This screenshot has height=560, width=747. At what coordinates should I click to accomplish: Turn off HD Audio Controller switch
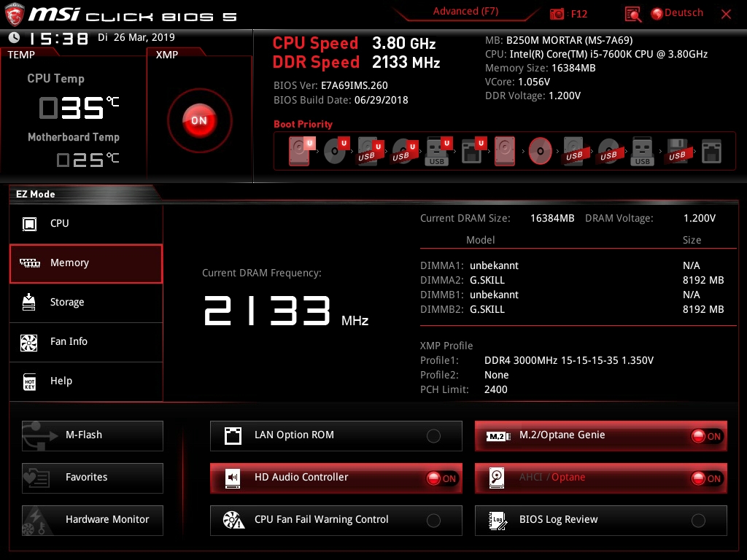coord(442,478)
